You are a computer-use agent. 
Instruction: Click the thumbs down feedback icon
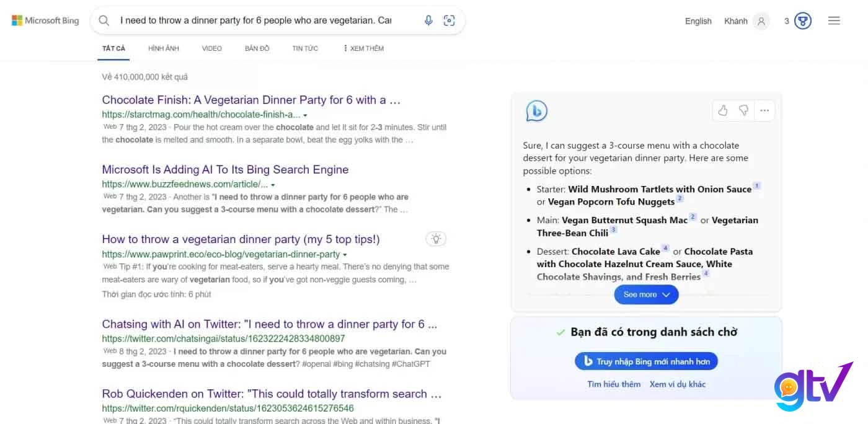point(743,110)
